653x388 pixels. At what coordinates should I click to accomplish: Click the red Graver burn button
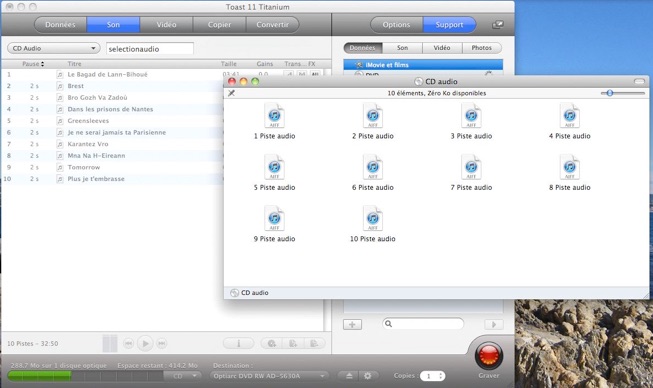click(489, 356)
